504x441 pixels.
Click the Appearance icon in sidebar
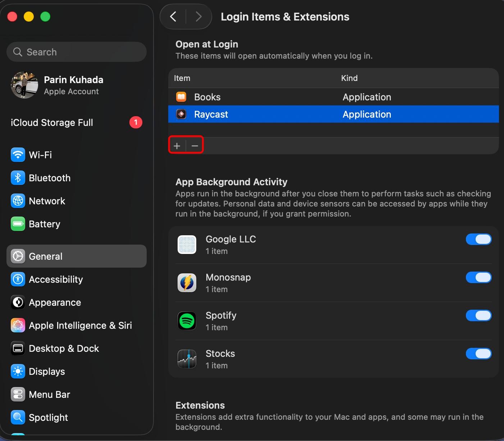tap(18, 303)
